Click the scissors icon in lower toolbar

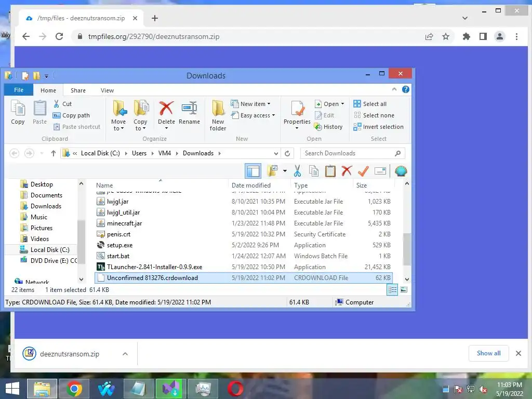point(297,171)
